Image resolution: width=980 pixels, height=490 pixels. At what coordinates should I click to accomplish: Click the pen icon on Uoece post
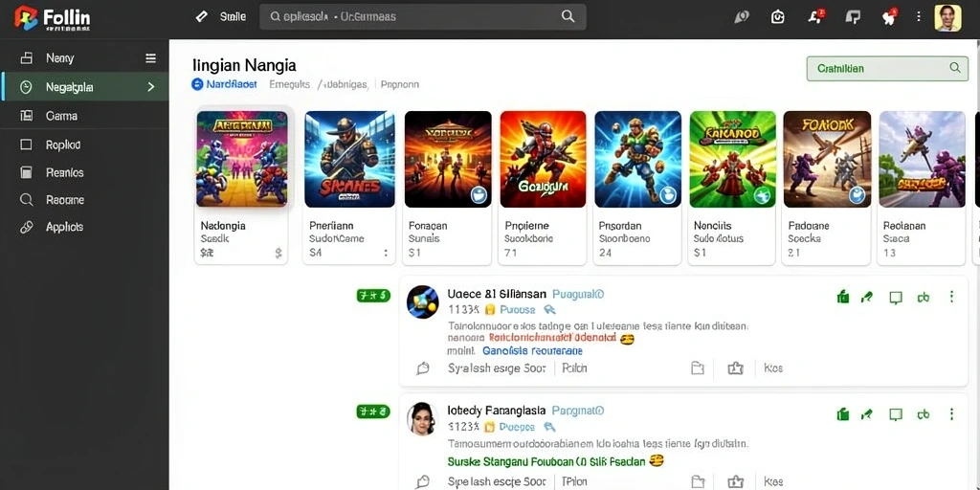[x=866, y=297]
